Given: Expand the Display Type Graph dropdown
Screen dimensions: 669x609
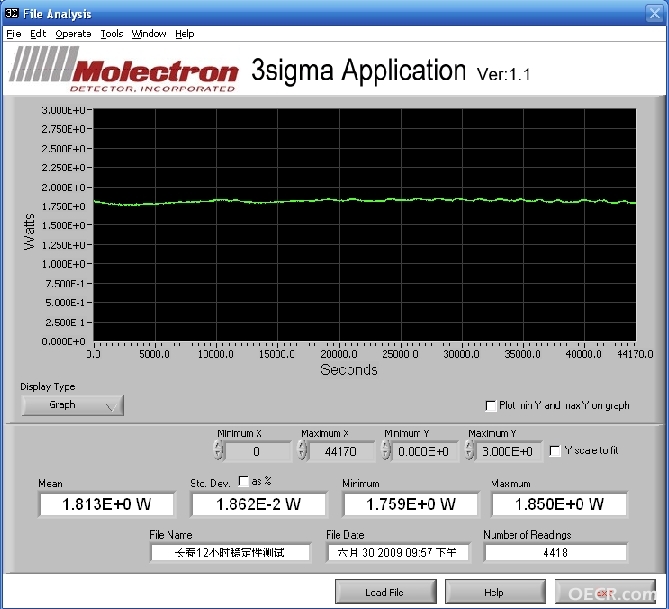Looking at the screenshot, I should [x=73, y=405].
